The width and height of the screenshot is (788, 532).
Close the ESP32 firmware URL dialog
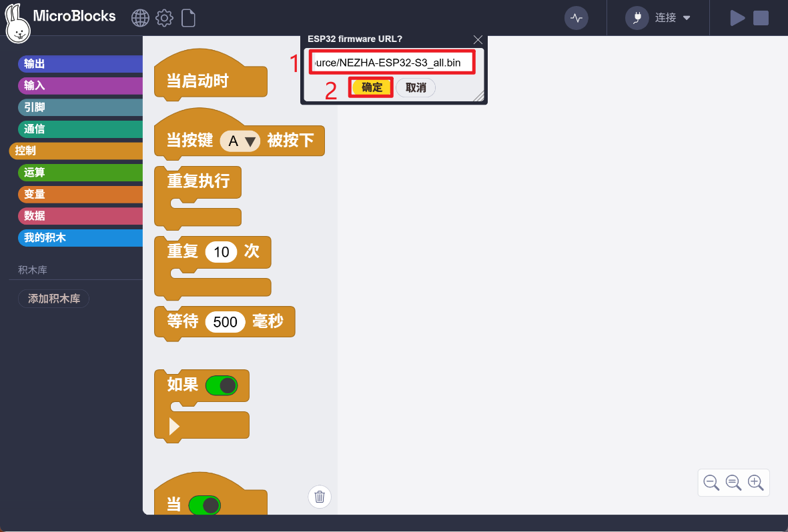click(x=478, y=40)
